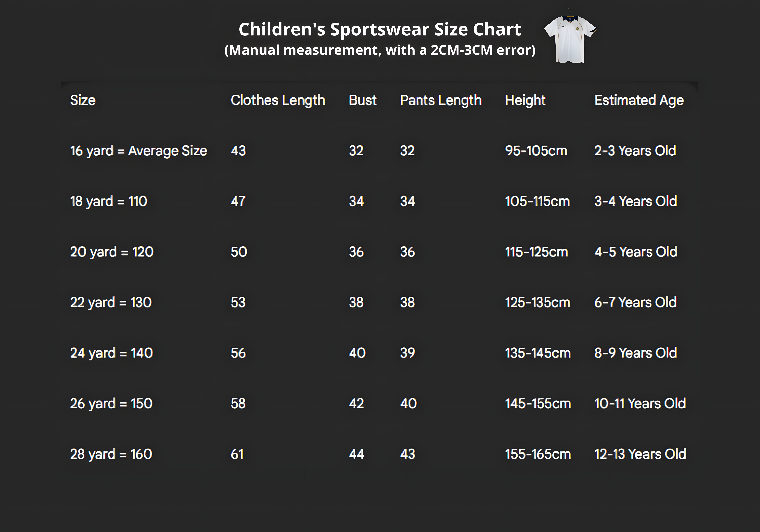The height and width of the screenshot is (532, 760).
Task: Click the Pants Length column header
Action: pos(441,100)
